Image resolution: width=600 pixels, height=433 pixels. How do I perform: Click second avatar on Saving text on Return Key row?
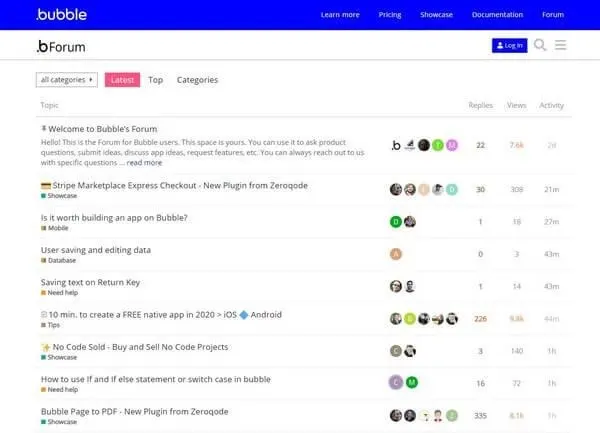pyautogui.click(x=410, y=286)
